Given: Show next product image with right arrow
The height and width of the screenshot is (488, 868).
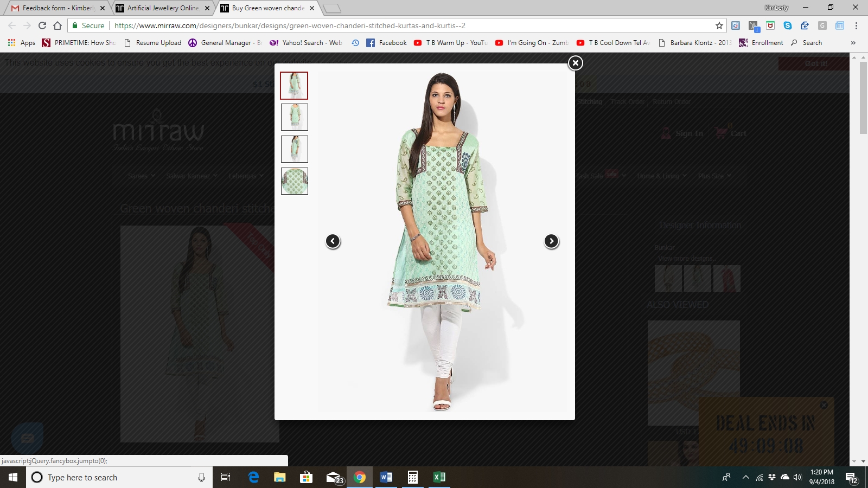Looking at the screenshot, I should (x=551, y=241).
